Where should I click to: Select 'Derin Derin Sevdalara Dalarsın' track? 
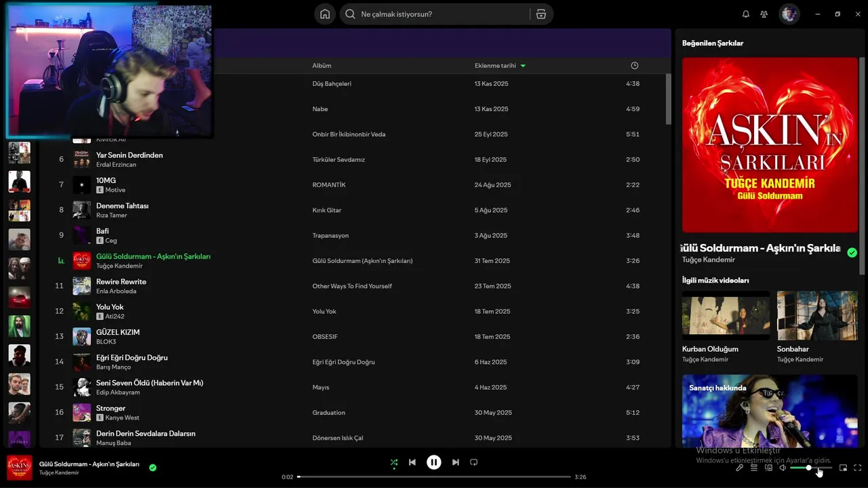point(146,434)
